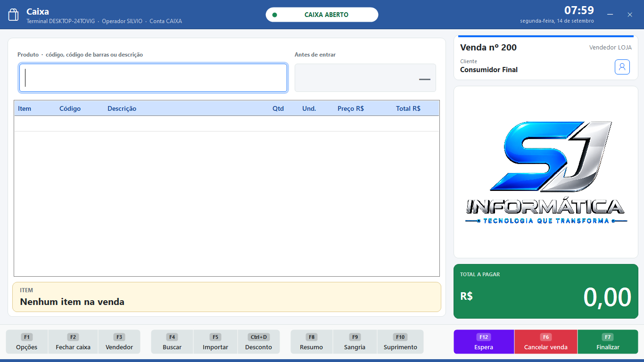Click the Operador SILVIO text in header
The image size is (644, 362).
(122, 21)
